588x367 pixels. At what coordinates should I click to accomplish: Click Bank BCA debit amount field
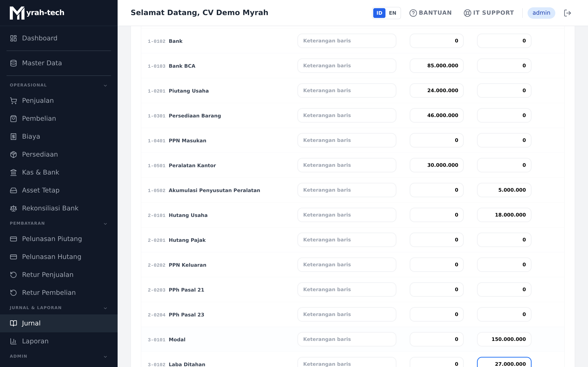436,65
